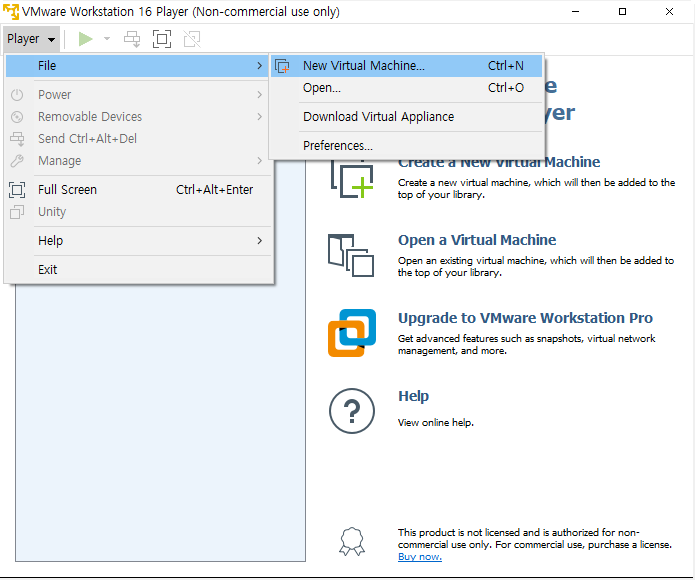This screenshot has height=581, width=700.
Task: Select Removable Devices menu entry
Action: coord(137,117)
